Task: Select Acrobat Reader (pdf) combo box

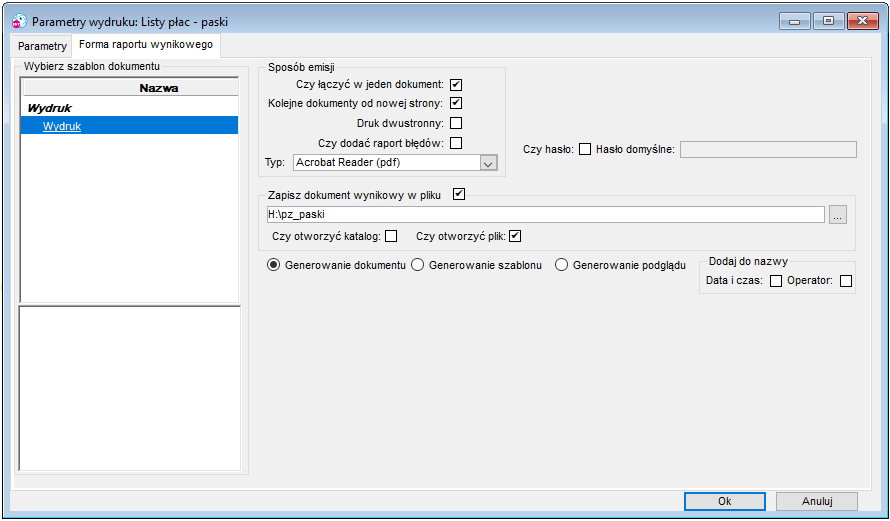Action: tap(395, 163)
